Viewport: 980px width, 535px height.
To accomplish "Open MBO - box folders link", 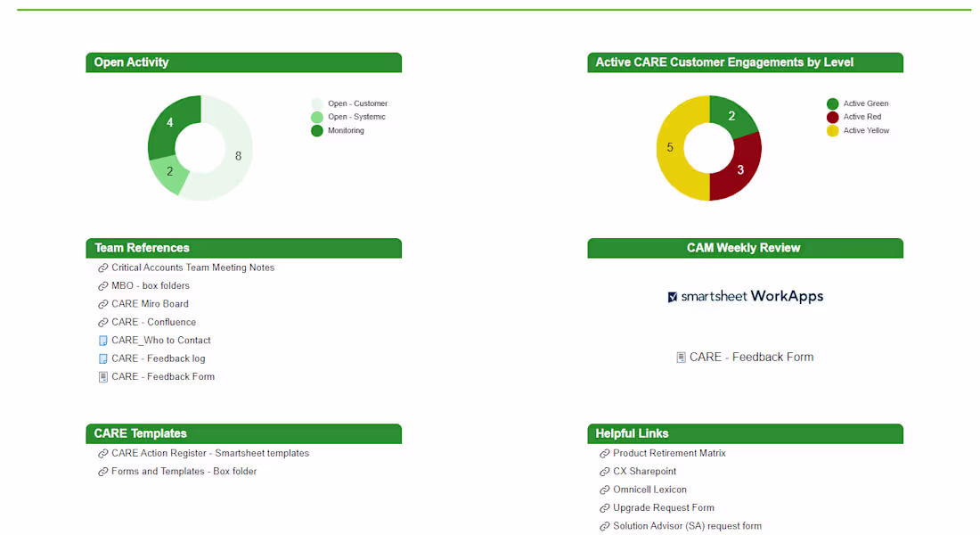I will point(150,285).
